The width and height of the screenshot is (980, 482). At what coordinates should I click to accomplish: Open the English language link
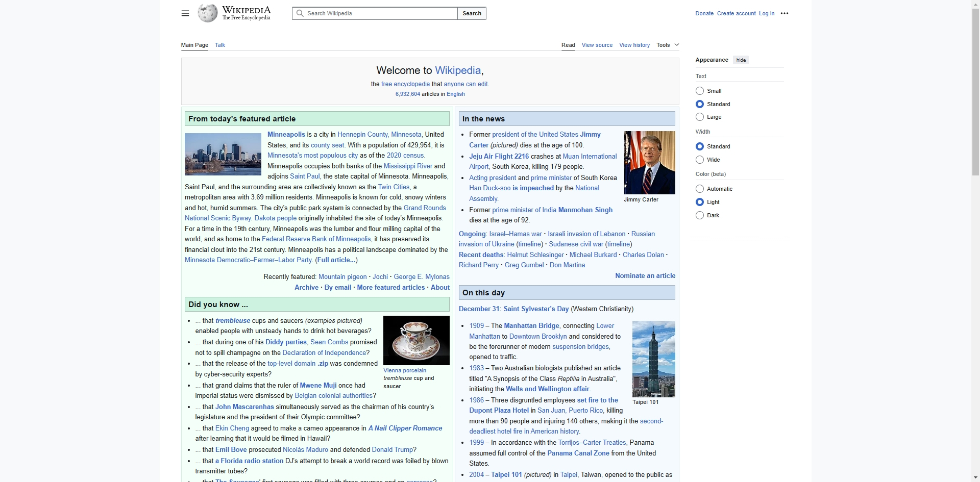tap(456, 94)
